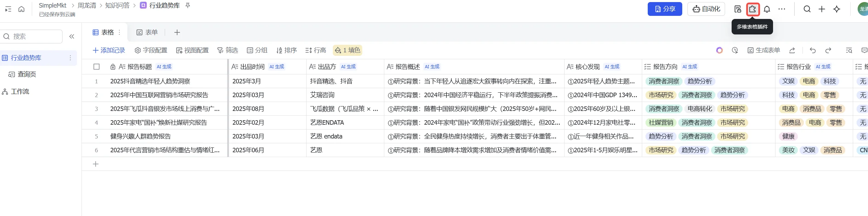
Task: Click 健康 tag in row 5
Action: (x=788, y=136)
